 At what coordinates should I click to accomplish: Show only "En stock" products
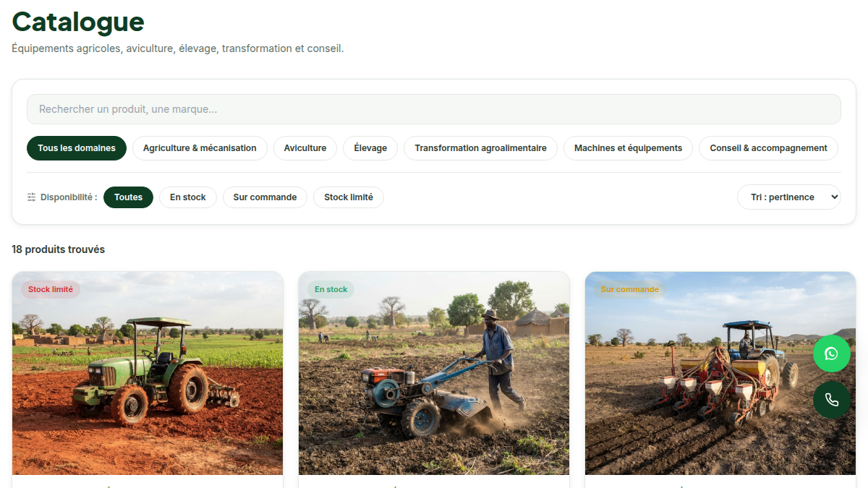pos(188,197)
